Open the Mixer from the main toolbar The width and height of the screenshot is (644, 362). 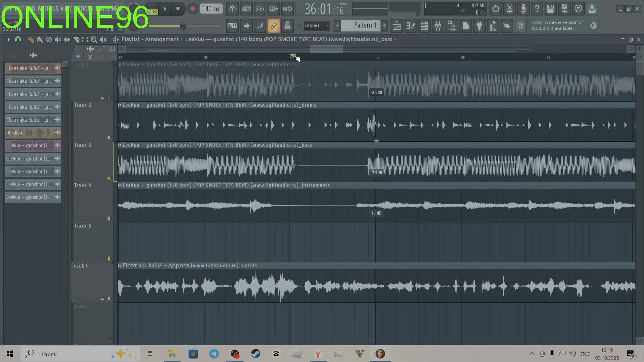point(438,25)
